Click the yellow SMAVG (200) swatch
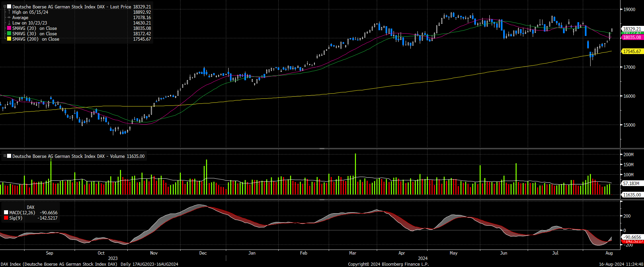Viewport: 644px width, 267px height. (x=9, y=39)
